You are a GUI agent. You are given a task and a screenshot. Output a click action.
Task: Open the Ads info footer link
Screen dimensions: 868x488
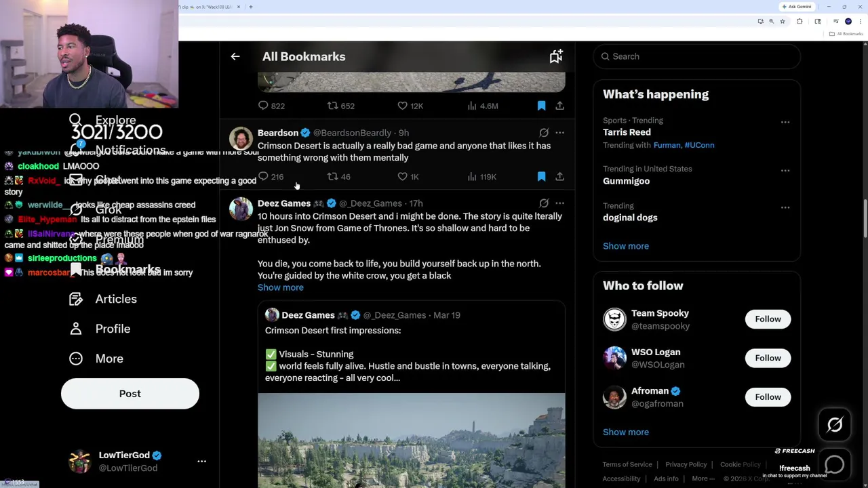point(666,479)
